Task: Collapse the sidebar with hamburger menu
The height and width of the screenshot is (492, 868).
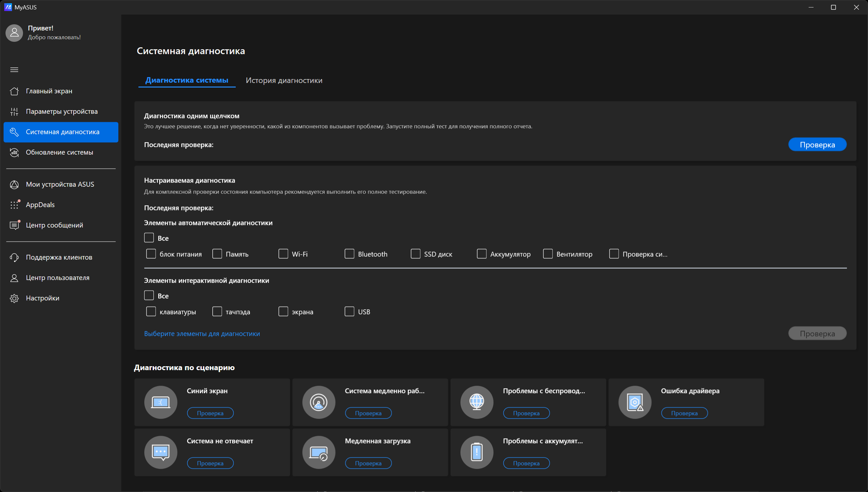Action: click(14, 70)
